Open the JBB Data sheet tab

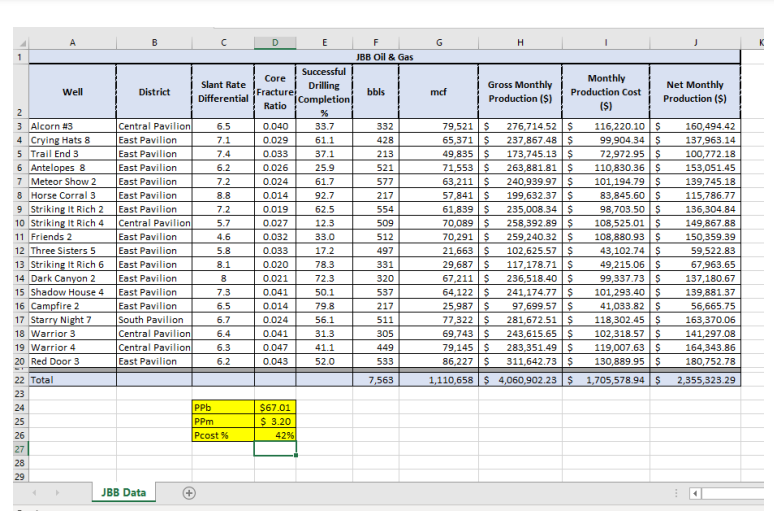[123, 492]
